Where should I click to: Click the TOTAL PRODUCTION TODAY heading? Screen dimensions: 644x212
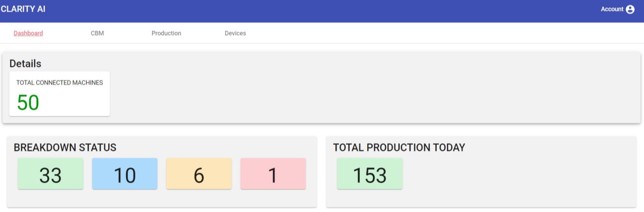399,147
